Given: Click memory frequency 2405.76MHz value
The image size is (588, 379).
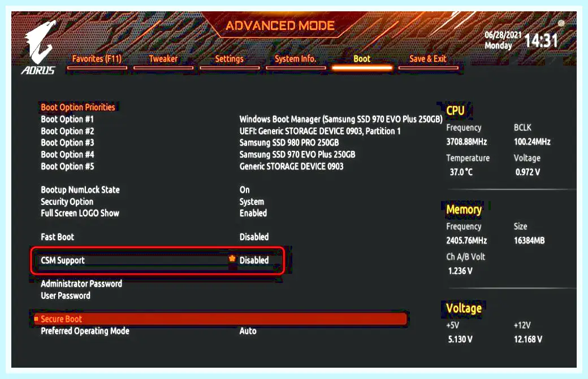Looking at the screenshot, I should (x=466, y=241).
